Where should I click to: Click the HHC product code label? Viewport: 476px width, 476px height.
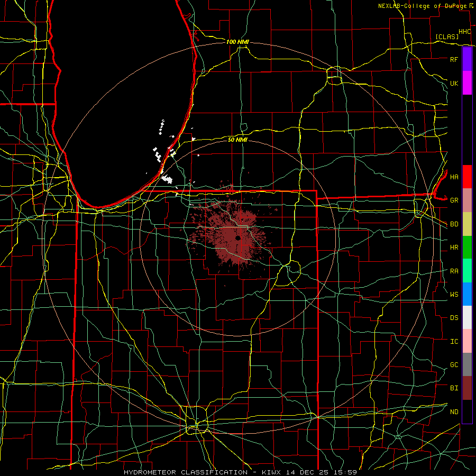coord(464,32)
